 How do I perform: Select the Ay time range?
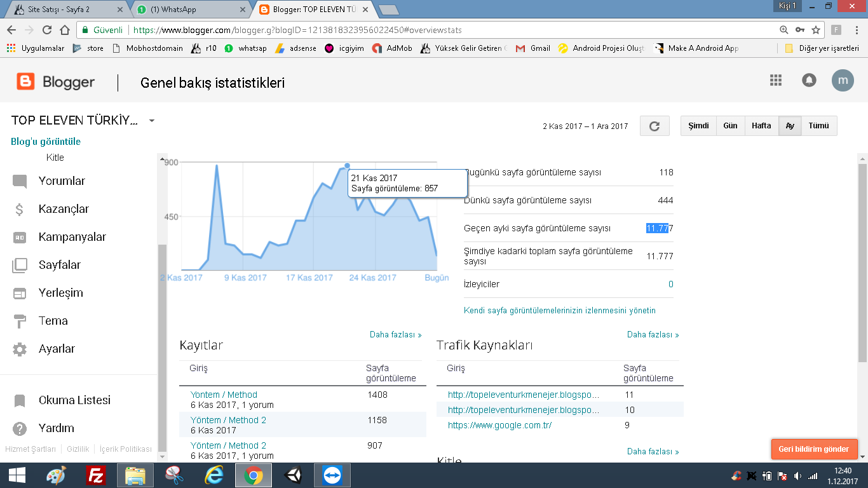point(790,126)
